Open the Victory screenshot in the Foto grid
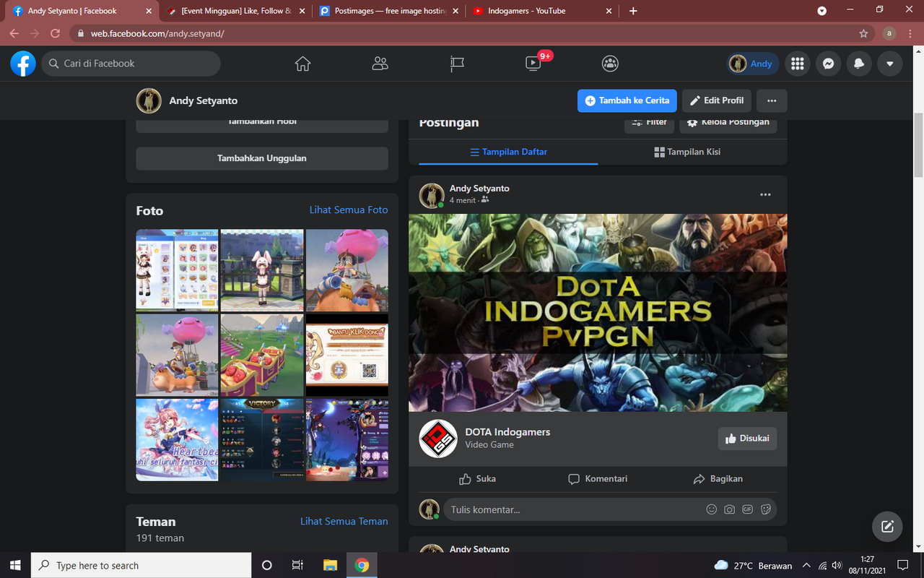 pyautogui.click(x=261, y=439)
